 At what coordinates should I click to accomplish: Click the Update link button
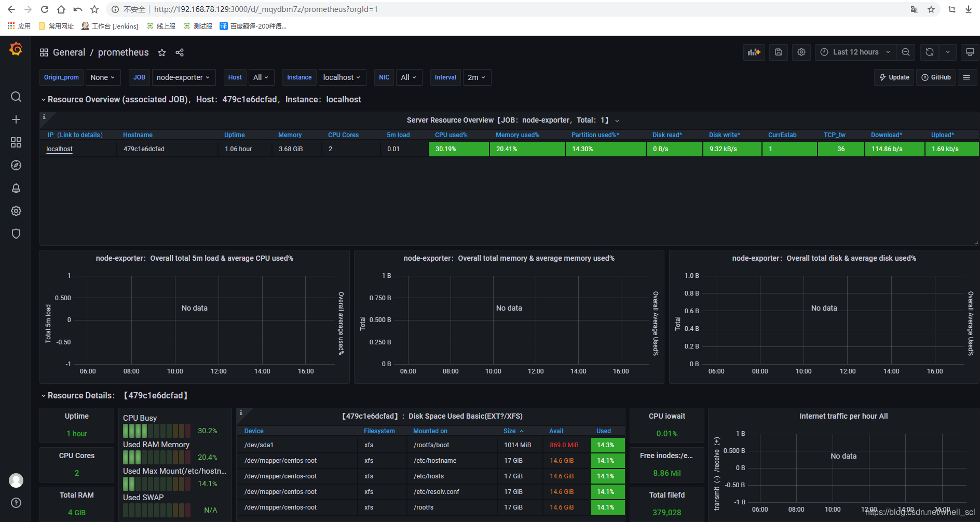[x=894, y=77]
